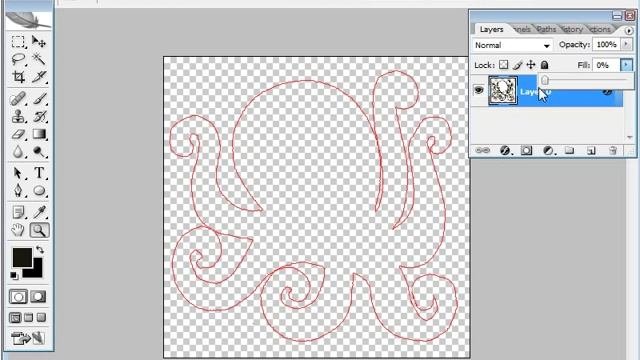Open the Normal blend mode dropdown
The image size is (640, 360).
coord(513,45)
